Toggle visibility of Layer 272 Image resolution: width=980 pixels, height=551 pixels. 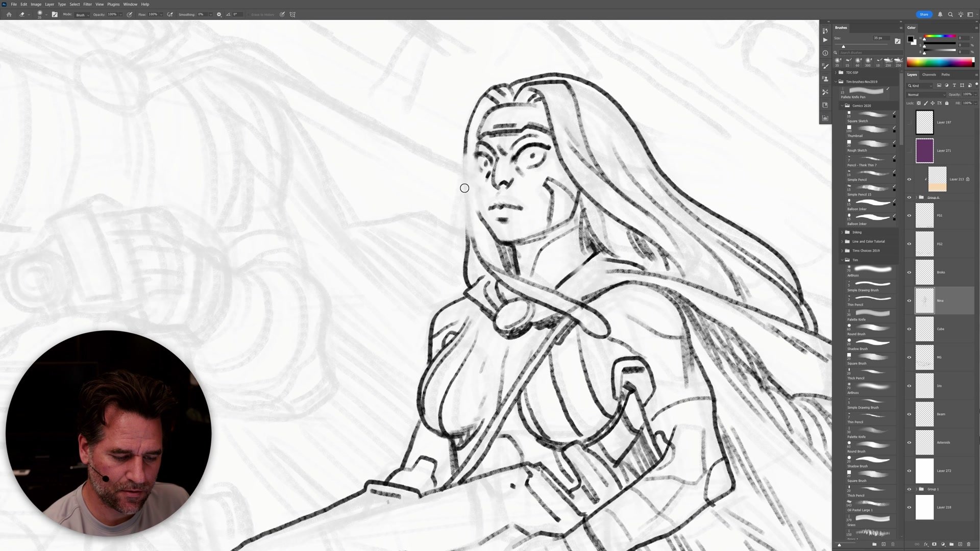(909, 471)
